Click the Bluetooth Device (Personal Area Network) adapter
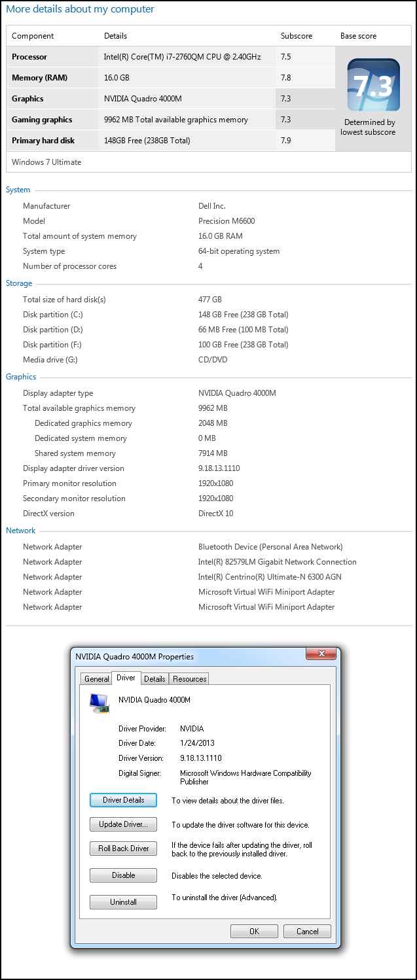This screenshot has height=980, width=417. (270, 547)
